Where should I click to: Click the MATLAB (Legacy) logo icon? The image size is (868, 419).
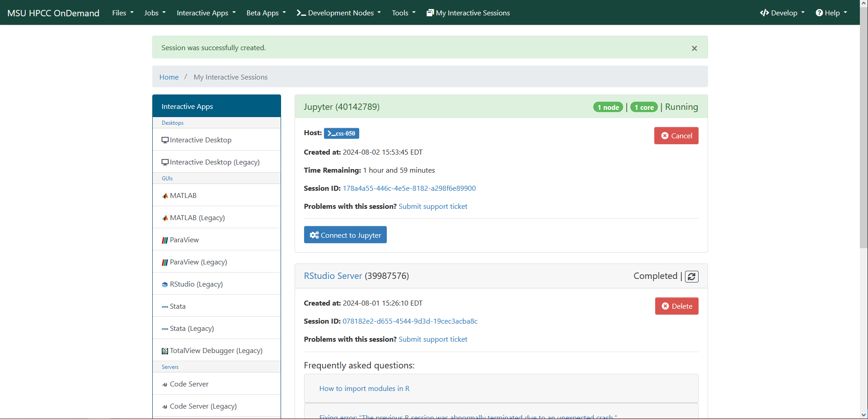pyautogui.click(x=165, y=218)
